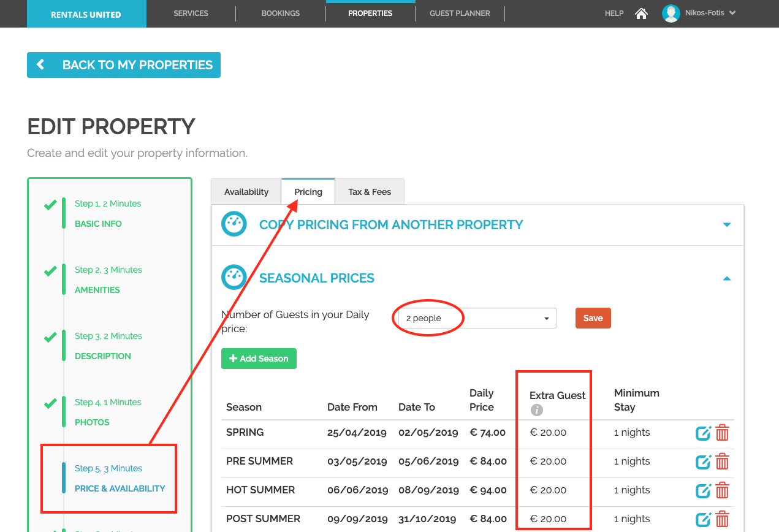The height and width of the screenshot is (532, 779).
Task: Select the HOT SUMMER season name
Action: tap(260, 490)
